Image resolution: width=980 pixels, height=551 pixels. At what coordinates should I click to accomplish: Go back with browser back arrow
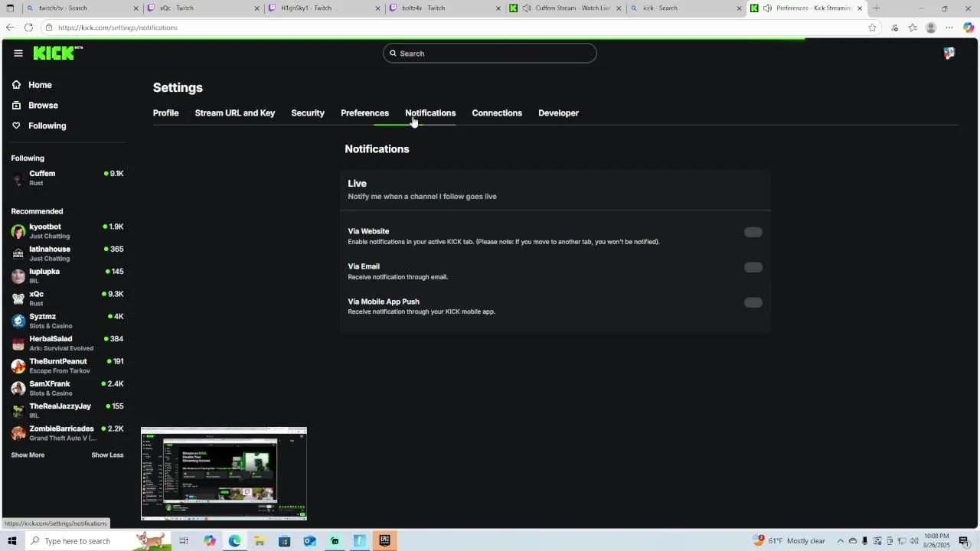coord(10,28)
